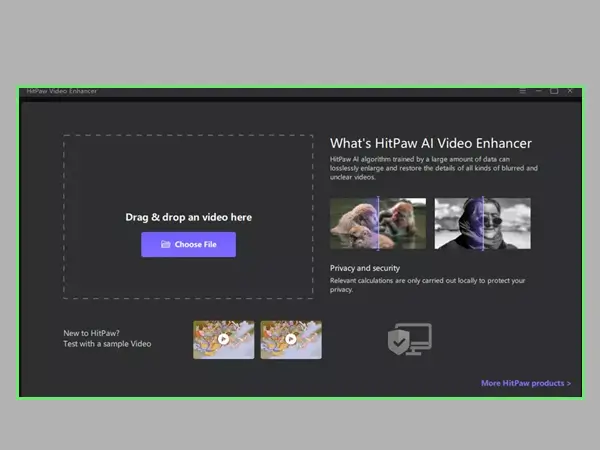
Task: Open the More HitPaw products link
Action: click(526, 383)
